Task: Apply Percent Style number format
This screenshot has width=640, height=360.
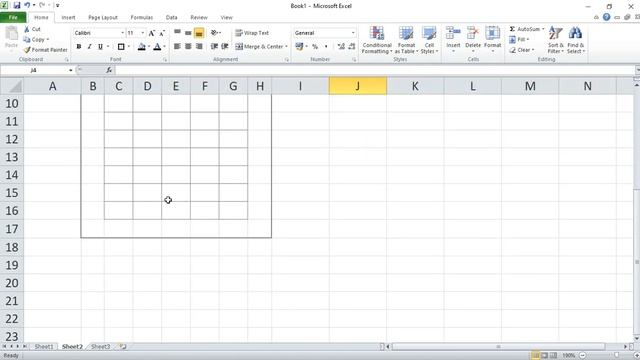Action: coord(315,47)
